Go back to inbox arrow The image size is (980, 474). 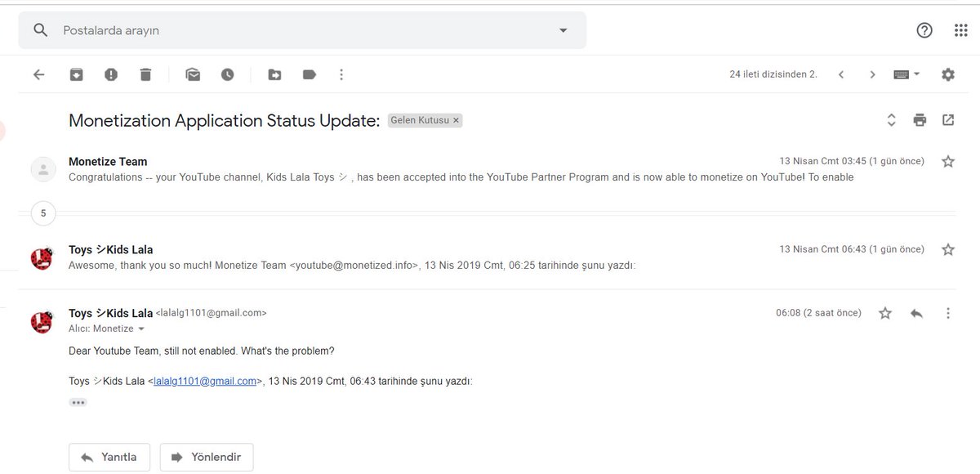click(38, 74)
